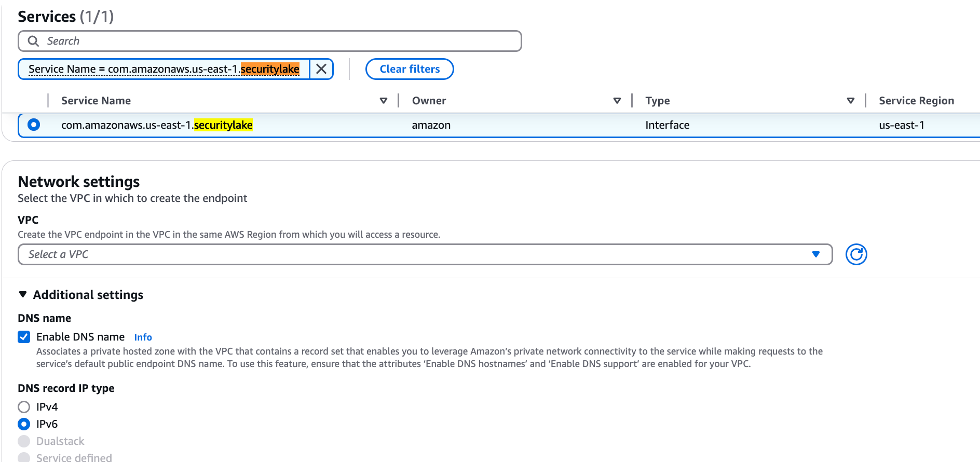The width and height of the screenshot is (980, 462).
Task: Click Clear filters button
Action: click(410, 69)
